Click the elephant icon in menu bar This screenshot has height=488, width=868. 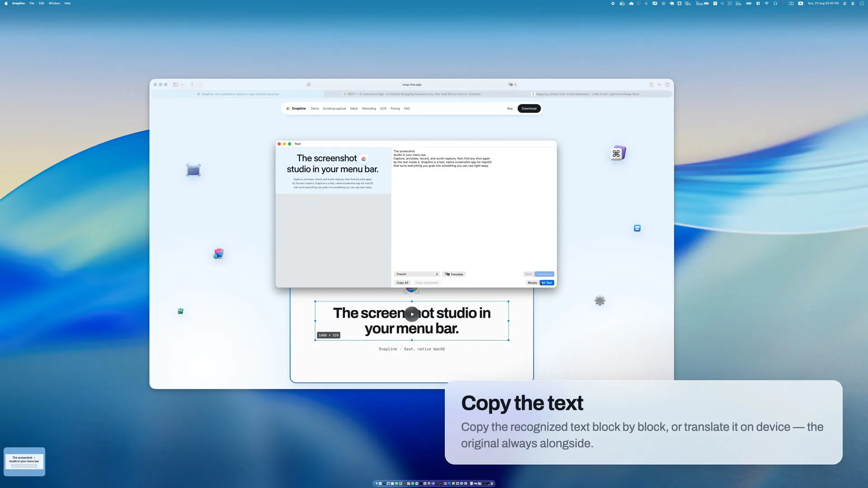672,3
